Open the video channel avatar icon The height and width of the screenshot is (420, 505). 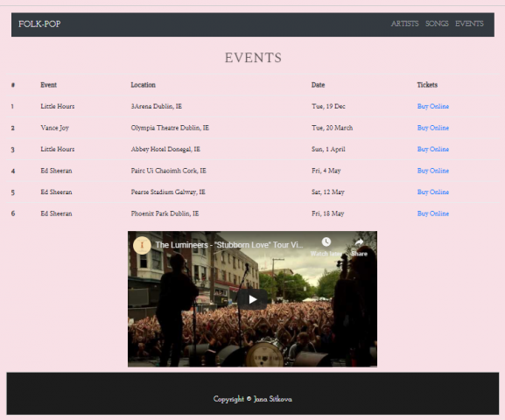[142, 245]
